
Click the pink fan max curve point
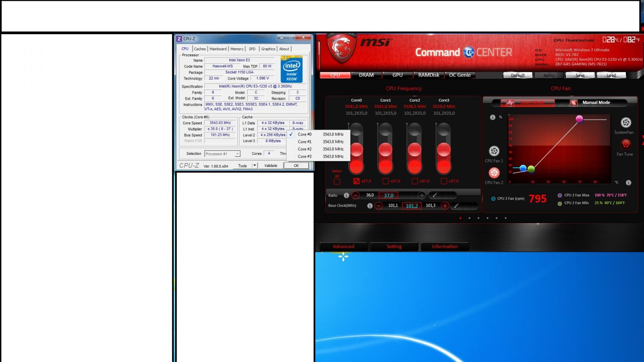579,119
